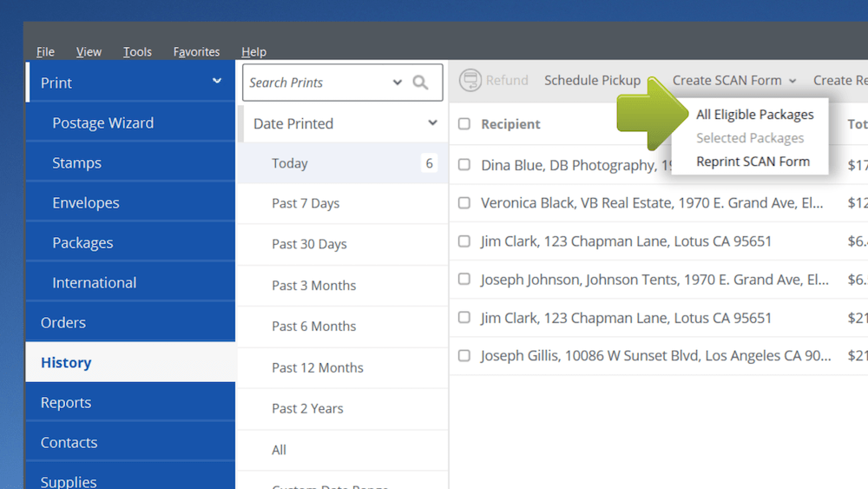Image resolution: width=868 pixels, height=489 pixels.
Task: Open the Search Prints filter dropdown arrow
Action: click(397, 83)
